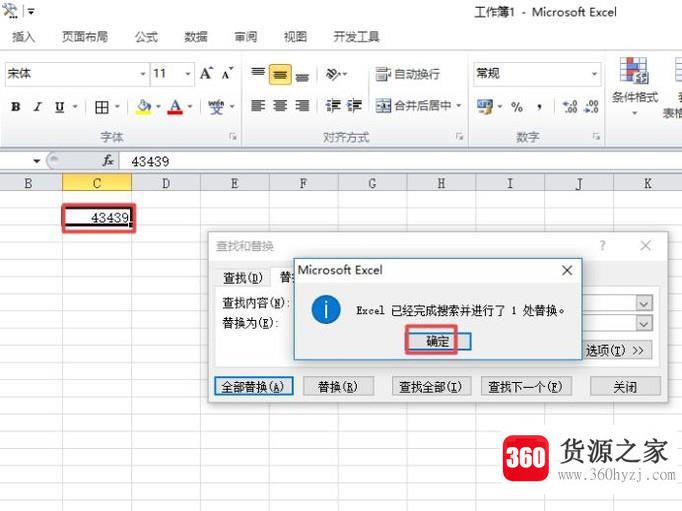Select column C header
Image resolution: width=682 pixels, height=511 pixels.
(97, 183)
